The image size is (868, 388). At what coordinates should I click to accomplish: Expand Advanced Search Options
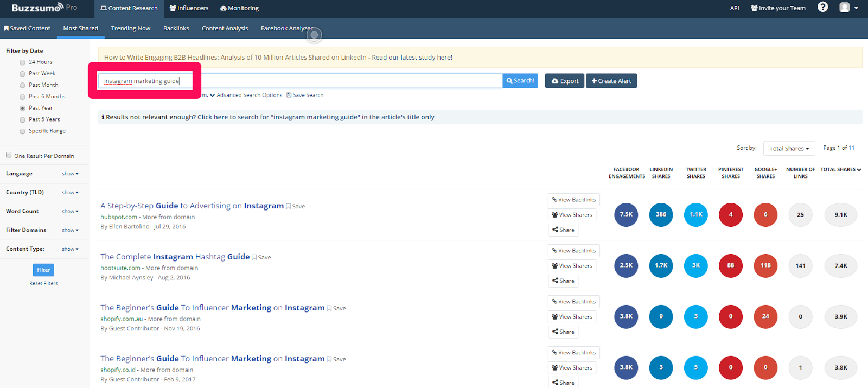(x=246, y=95)
